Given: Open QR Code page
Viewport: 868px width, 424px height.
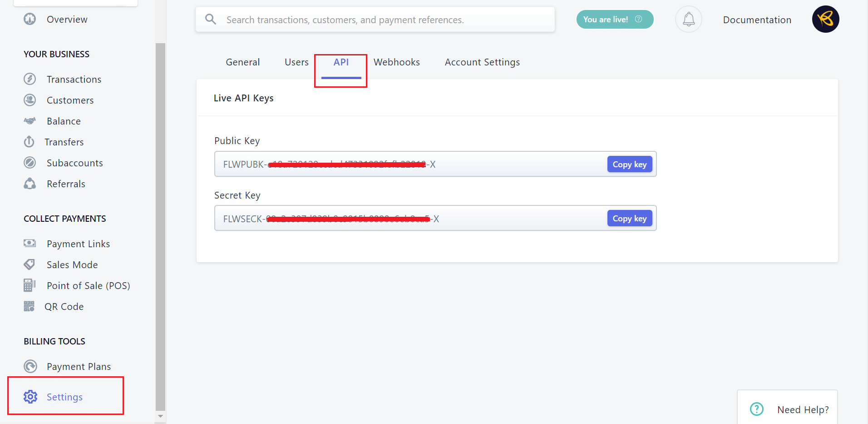Looking at the screenshot, I should coord(64,306).
